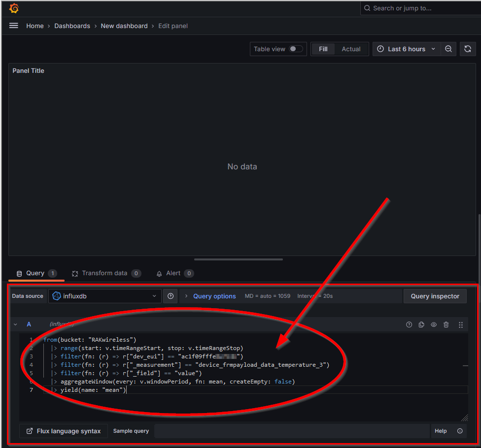The width and height of the screenshot is (481, 448).
Task: Switch to the Alert tab
Action: (x=172, y=273)
